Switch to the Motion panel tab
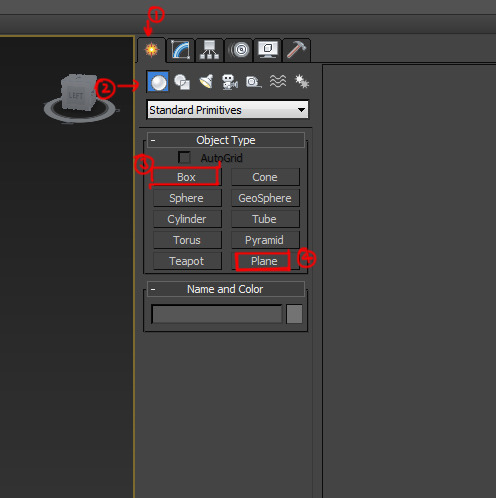Viewport: 496px width, 498px height. (x=238, y=50)
